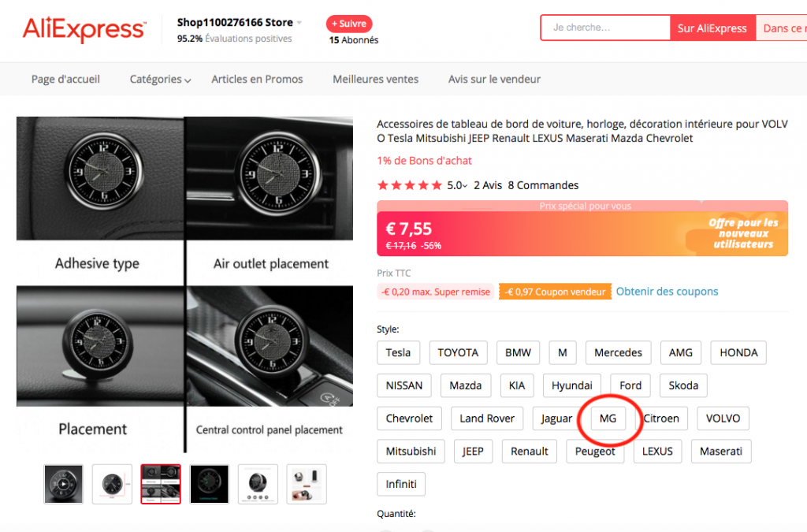The height and width of the screenshot is (532, 807).
Task: Search with 'Sur AliExpress' button
Action: pyautogui.click(x=712, y=28)
